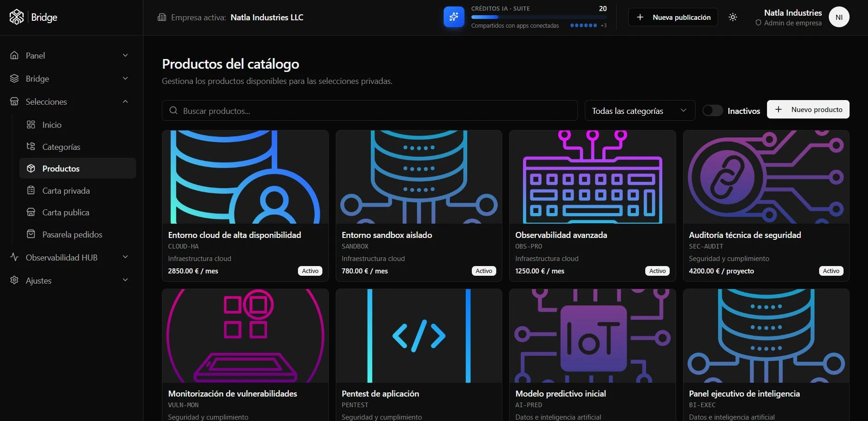
Task: Open the Pentest de aplicación code thumbnail
Action: 419,336
